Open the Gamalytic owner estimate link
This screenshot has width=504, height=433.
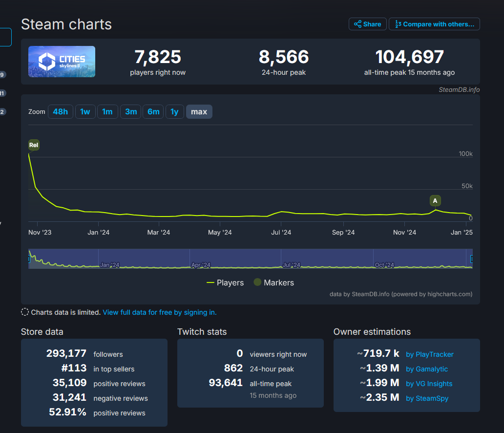tap(426, 369)
